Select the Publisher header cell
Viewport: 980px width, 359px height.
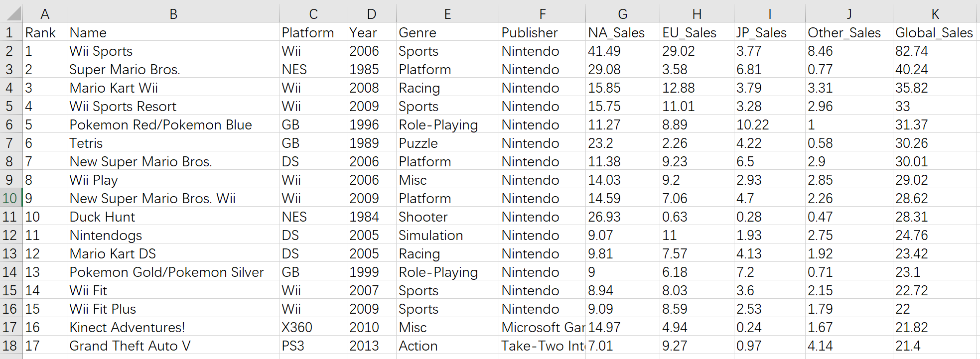[x=529, y=32]
